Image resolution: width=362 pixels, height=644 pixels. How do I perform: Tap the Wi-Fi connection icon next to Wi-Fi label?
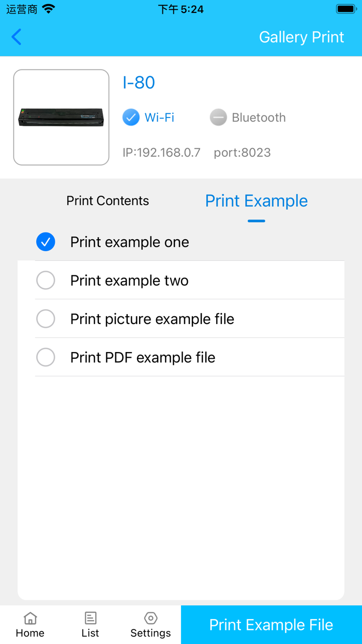(131, 118)
